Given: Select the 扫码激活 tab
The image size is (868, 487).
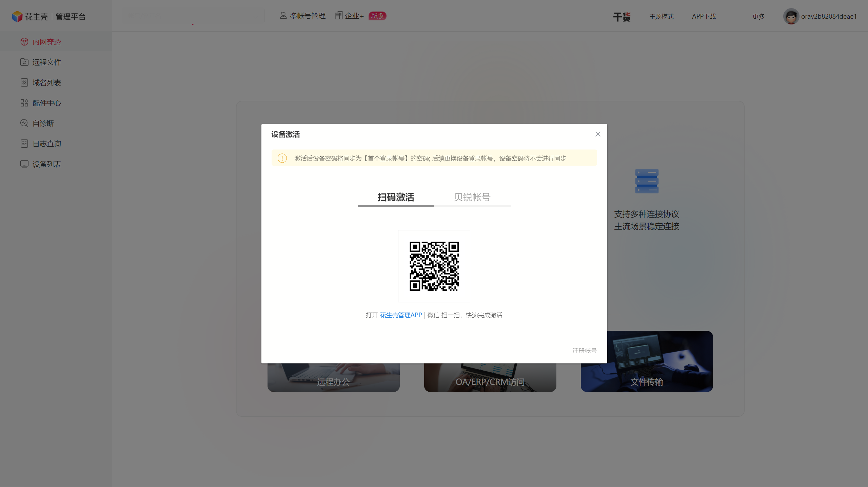Looking at the screenshot, I should (x=396, y=197).
